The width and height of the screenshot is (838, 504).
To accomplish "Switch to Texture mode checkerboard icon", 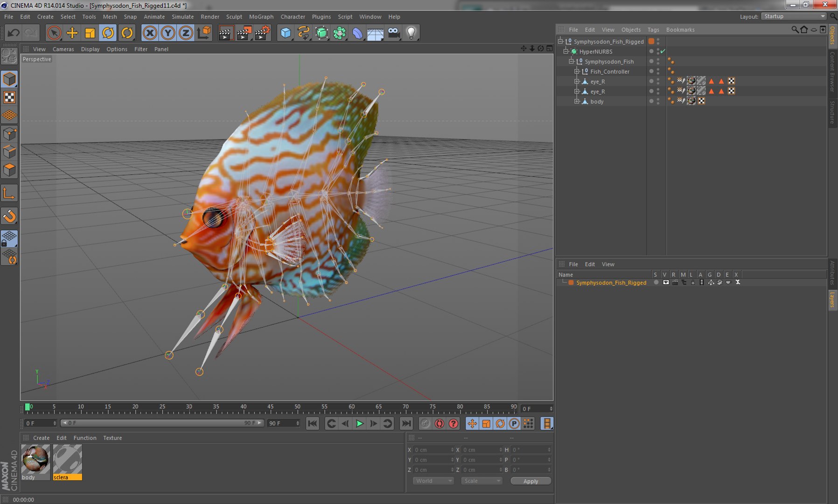I will tap(9, 97).
